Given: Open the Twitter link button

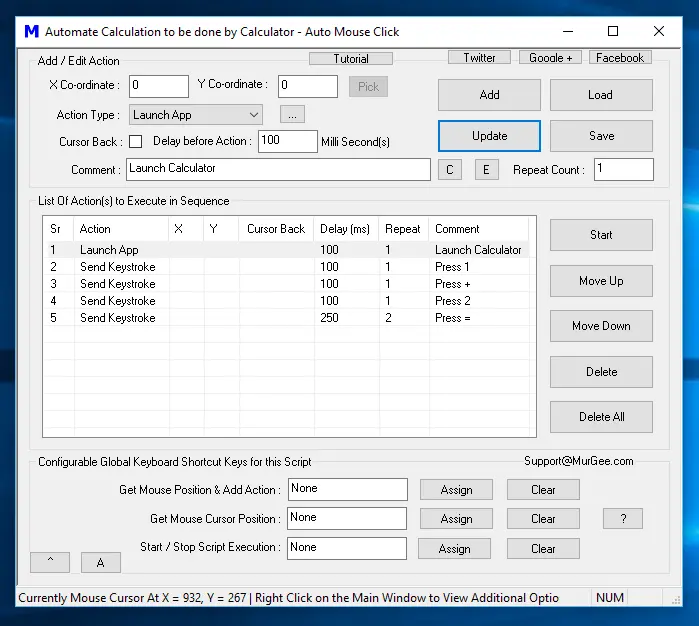Looking at the screenshot, I should coord(479,58).
